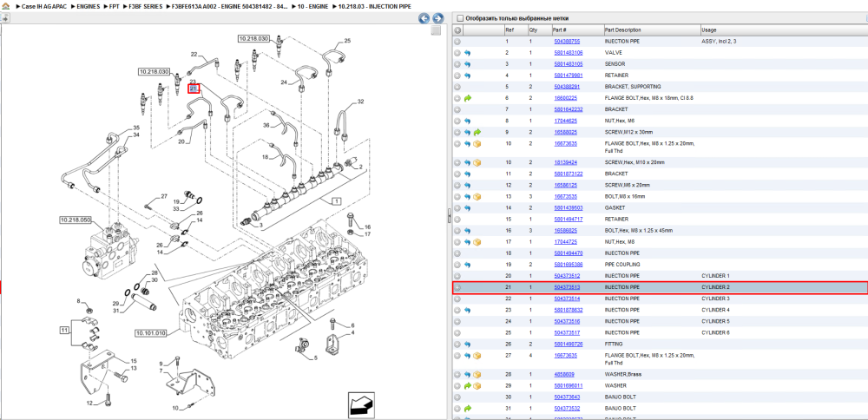Click blue supersession arrow for VALVE row
This screenshot has width=868, height=420.
coord(467,53)
